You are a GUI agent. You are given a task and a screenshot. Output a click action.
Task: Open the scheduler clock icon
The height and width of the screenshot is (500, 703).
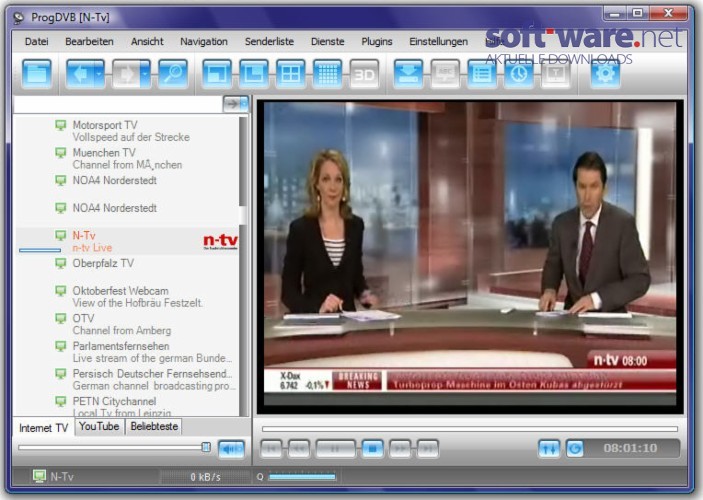(519, 74)
